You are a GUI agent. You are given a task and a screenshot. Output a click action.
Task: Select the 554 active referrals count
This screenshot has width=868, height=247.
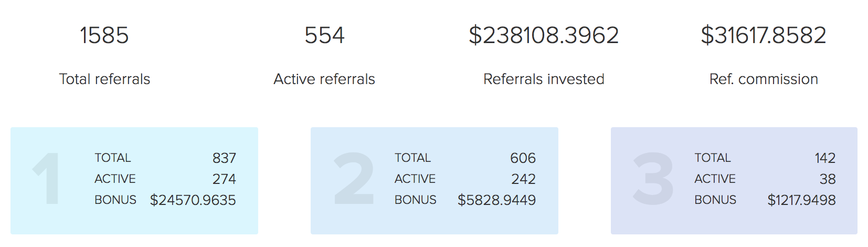324,35
